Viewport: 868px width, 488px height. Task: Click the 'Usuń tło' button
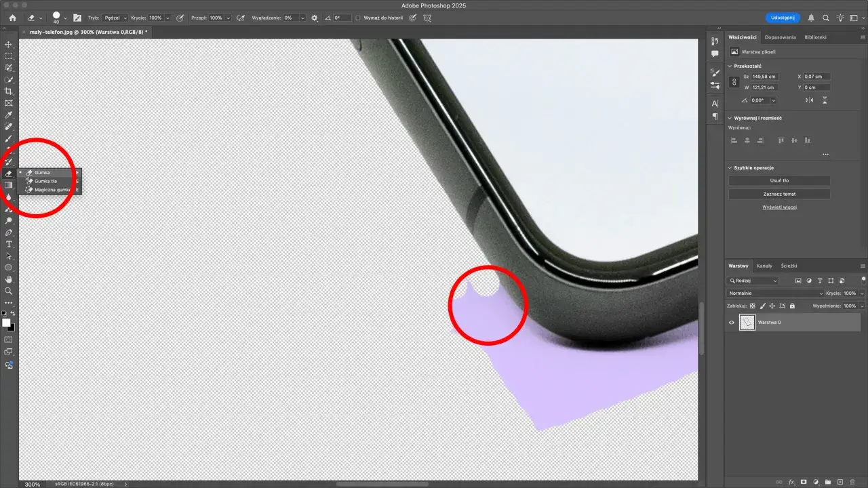click(779, 181)
